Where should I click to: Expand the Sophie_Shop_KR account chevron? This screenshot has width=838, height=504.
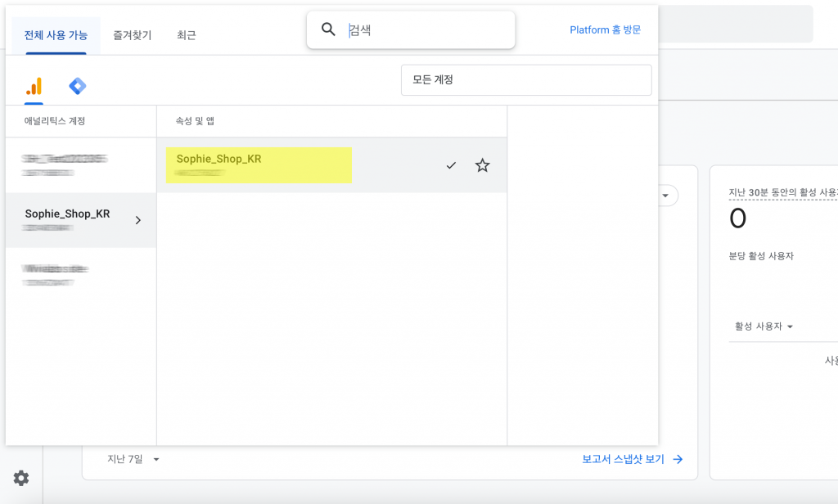pos(137,219)
